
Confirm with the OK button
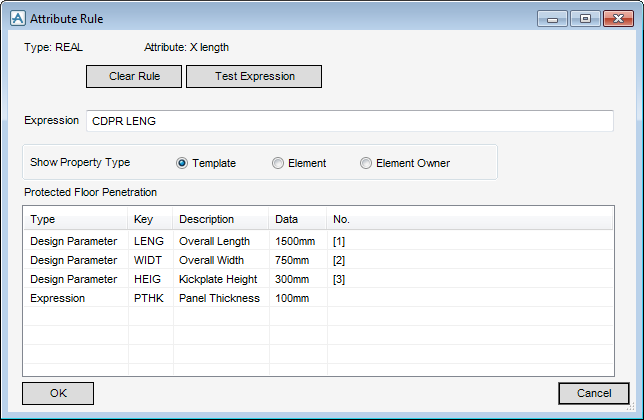(58, 393)
